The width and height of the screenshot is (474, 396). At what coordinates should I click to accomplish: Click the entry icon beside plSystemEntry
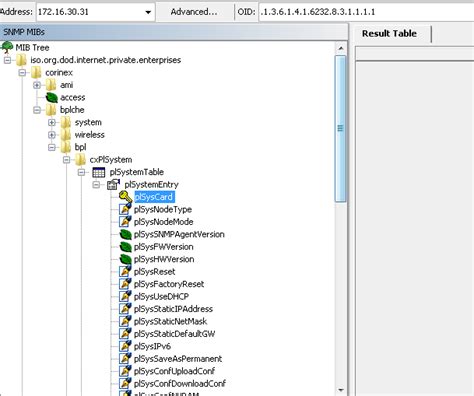point(113,184)
